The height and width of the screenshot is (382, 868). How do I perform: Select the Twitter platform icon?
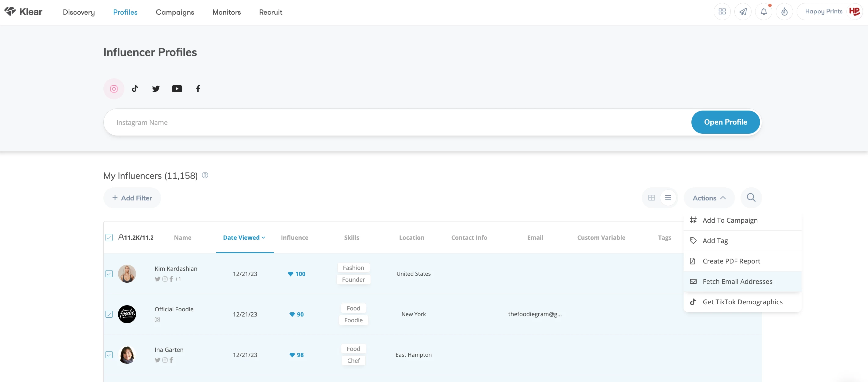[156, 89]
